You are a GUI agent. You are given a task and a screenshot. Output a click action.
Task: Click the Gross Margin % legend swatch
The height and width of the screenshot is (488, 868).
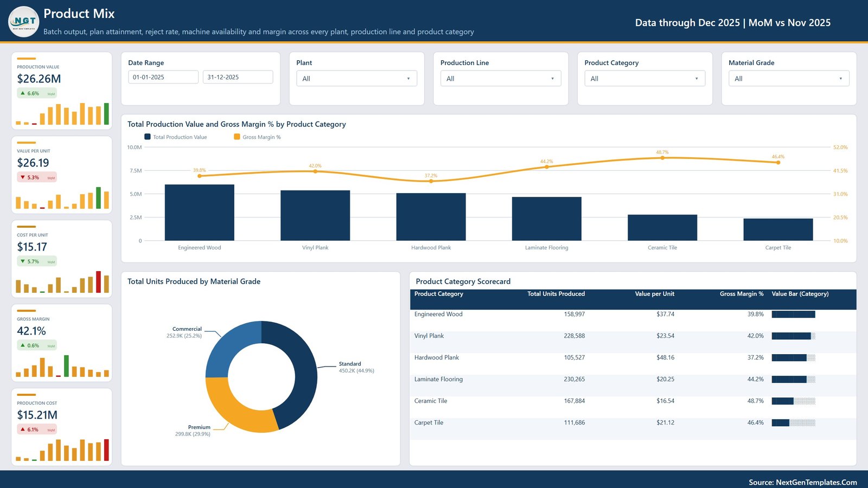pyautogui.click(x=237, y=137)
